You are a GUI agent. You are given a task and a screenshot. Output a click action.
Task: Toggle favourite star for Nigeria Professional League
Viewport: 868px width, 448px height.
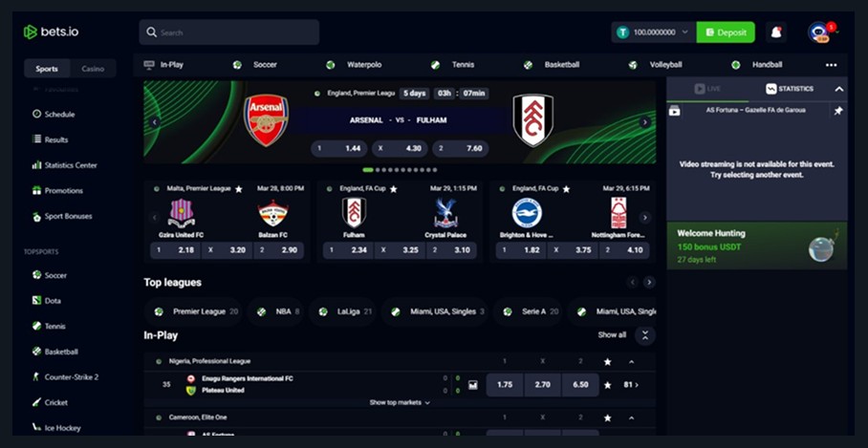(607, 362)
